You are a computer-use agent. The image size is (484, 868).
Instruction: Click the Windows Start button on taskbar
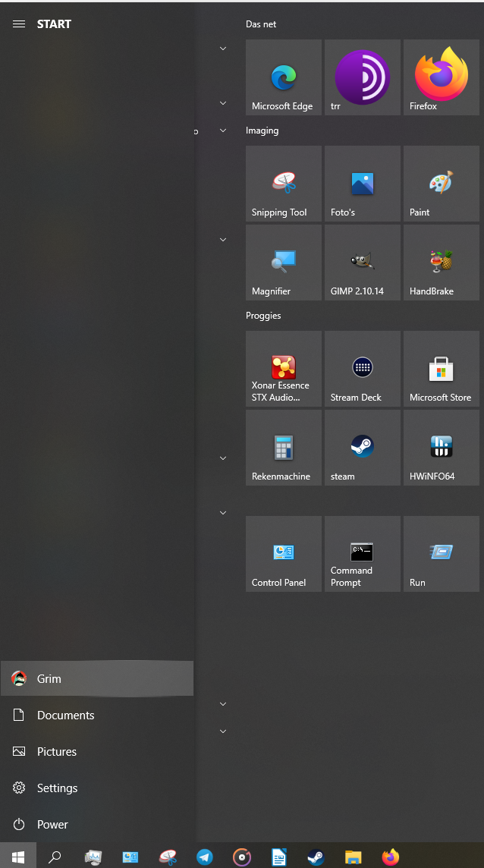[x=18, y=857]
